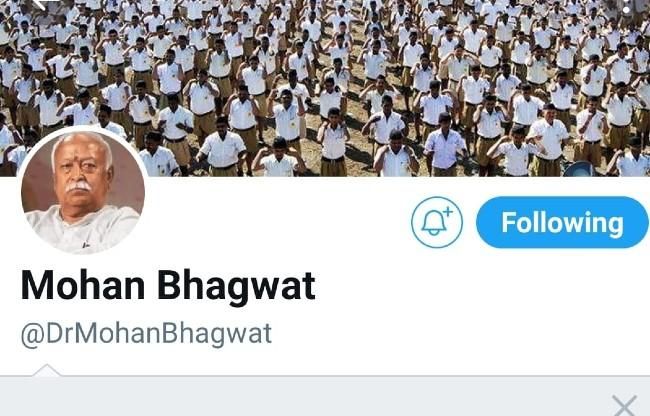
Task: Toggle the bell-plus notification subscription
Action: 437,223
